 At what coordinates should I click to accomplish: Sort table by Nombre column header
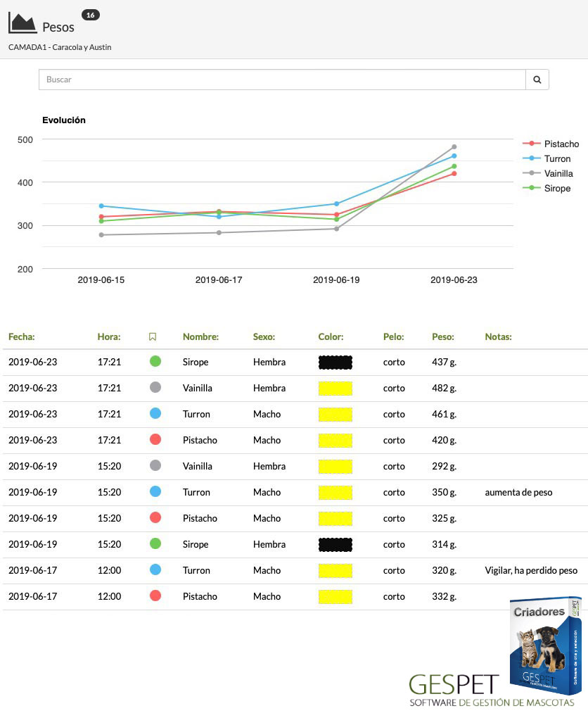tap(201, 337)
